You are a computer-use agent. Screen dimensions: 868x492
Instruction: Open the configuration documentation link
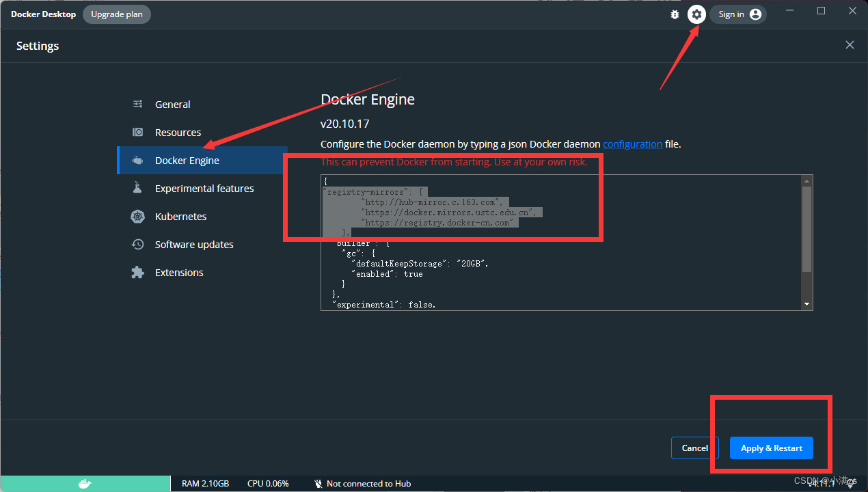coord(632,143)
